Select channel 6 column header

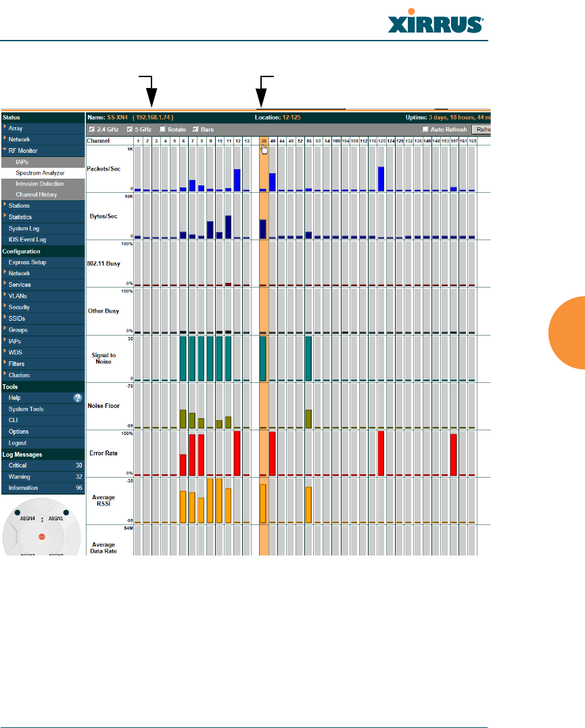click(x=183, y=141)
